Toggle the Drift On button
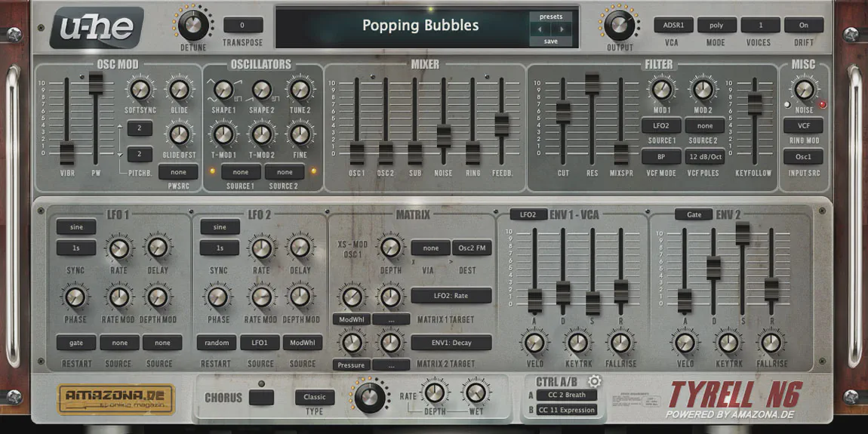The image size is (868, 434). click(803, 25)
